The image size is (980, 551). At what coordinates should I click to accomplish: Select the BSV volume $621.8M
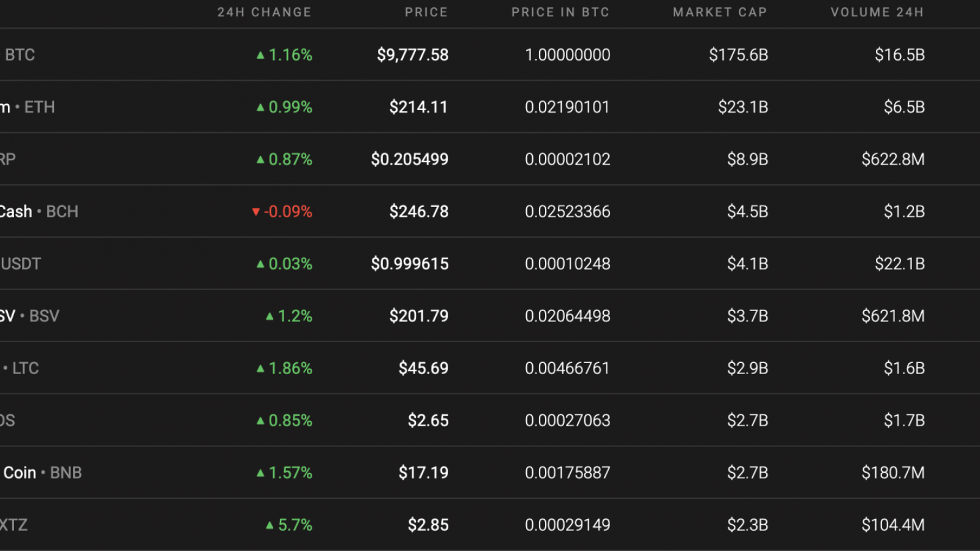[x=894, y=316]
